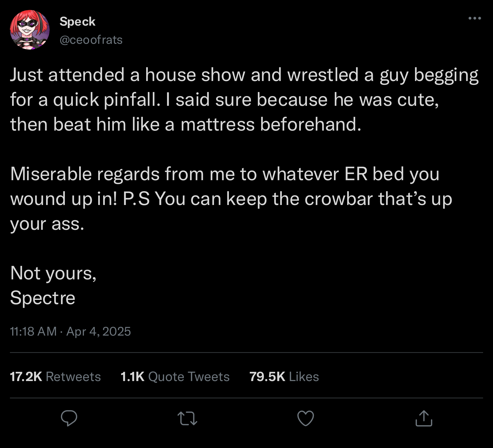The width and height of the screenshot is (493, 448).
Task: Click the reply speech bubble icon
Action: [69, 418]
